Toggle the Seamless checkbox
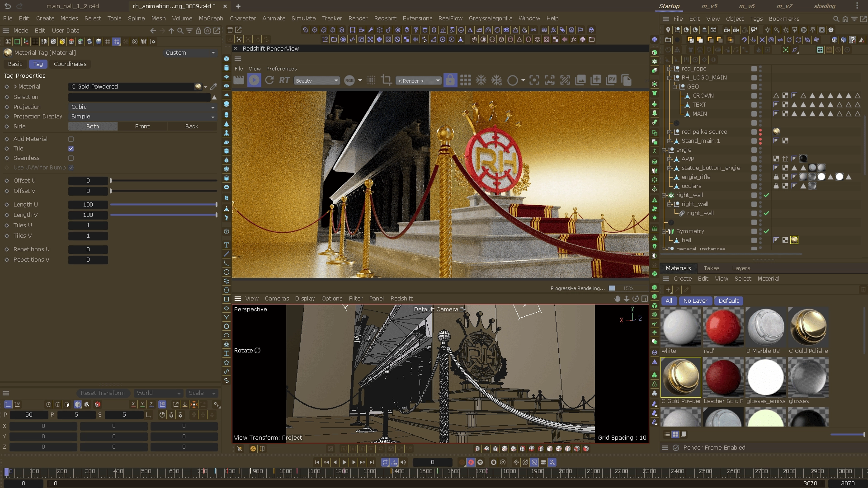 coord(71,158)
